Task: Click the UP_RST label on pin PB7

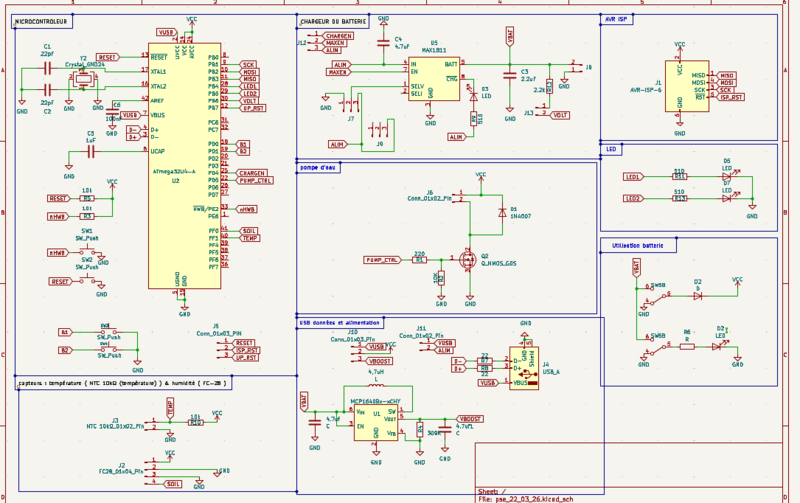Action: pyautogui.click(x=252, y=108)
